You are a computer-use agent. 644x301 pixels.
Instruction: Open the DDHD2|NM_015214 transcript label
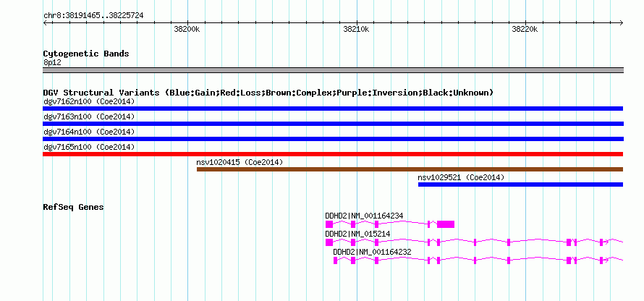(x=357, y=234)
